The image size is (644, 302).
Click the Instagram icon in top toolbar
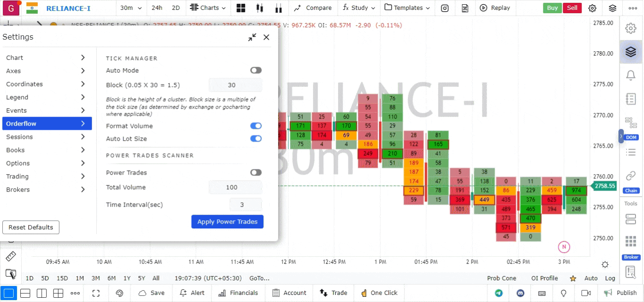[444, 8]
